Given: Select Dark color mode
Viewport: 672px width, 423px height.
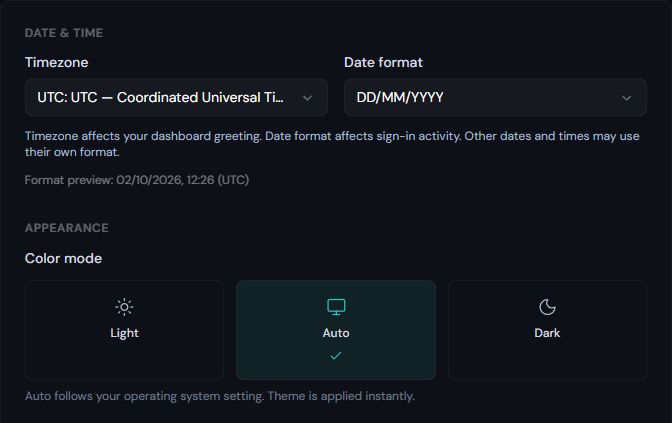Looking at the screenshot, I should pos(547,330).
